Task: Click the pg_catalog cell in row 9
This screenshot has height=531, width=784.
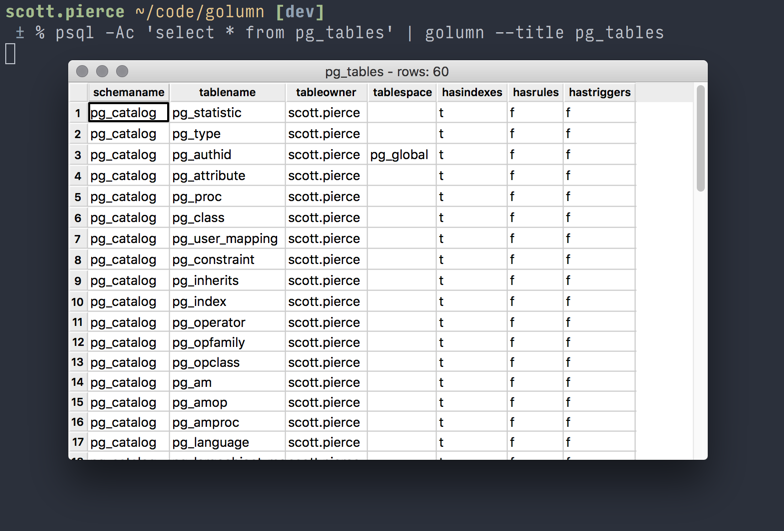Action: click(128, 281)
